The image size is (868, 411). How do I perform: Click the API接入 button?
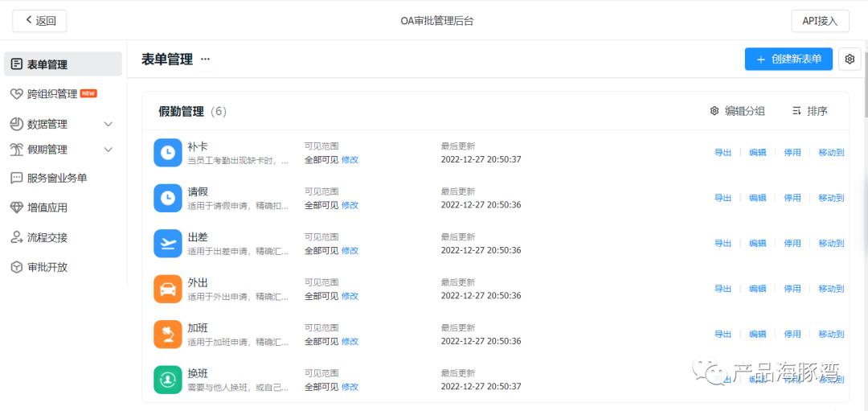pos(821,21)
